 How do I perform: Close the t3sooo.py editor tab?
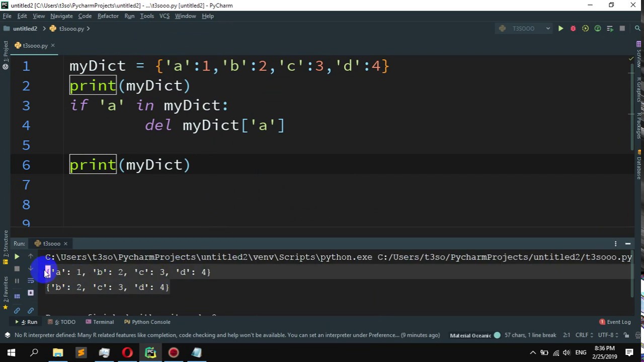[x=52, y=46]
